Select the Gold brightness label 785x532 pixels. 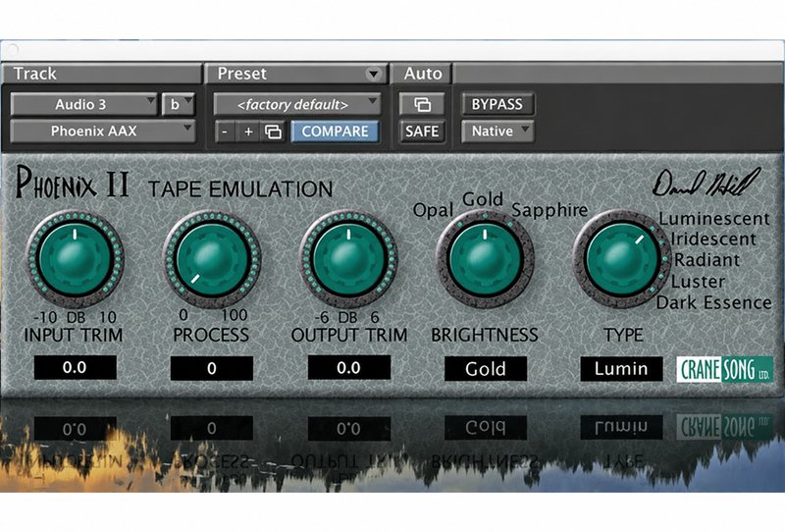coord(483,199)
